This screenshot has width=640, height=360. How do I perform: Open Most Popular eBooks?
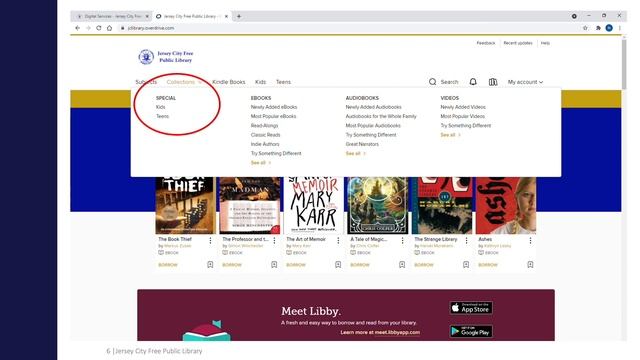click(x=273, y=116)
